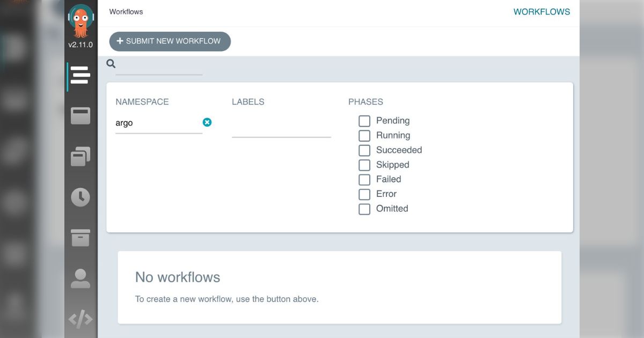Open Archived Workflows box icon

tap(80, 238)
